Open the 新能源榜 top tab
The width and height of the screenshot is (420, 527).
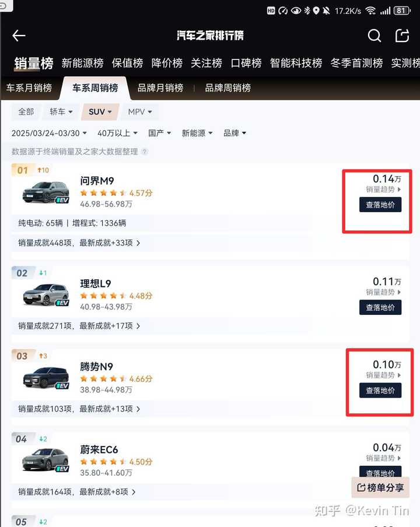tap(82, 63)
